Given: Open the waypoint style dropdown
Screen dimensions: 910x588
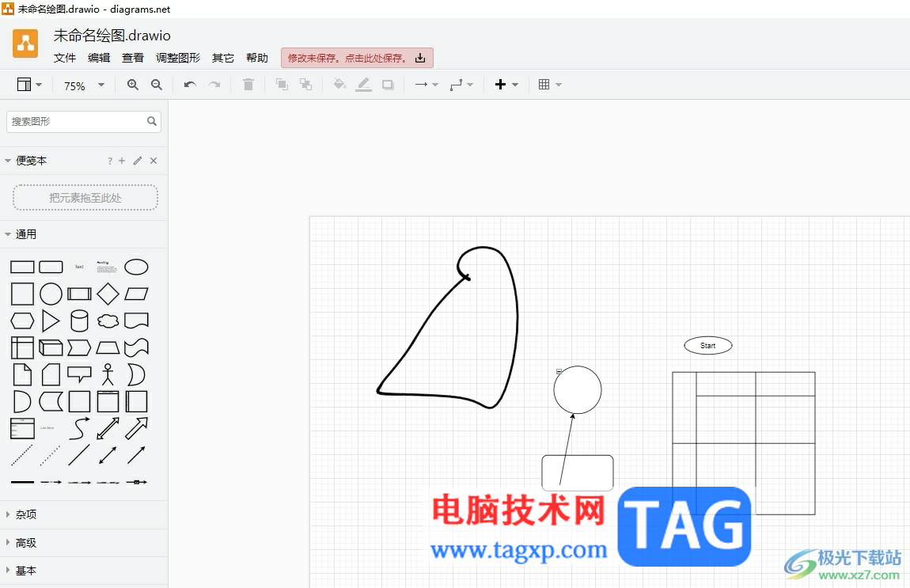Looking at the screenshot, I should coord(461,85).
